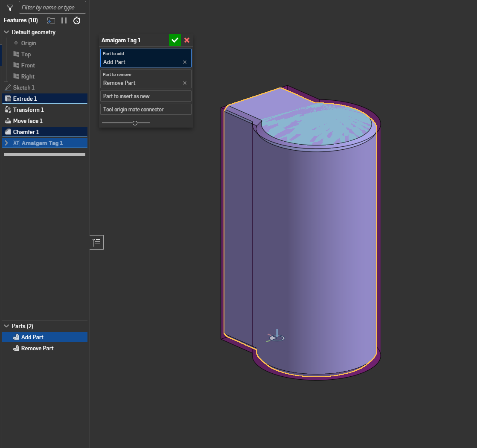Click the feature list panel toggle icon
Image resolution: width=477 pixels, height=448 pixels.
[97, 243]
